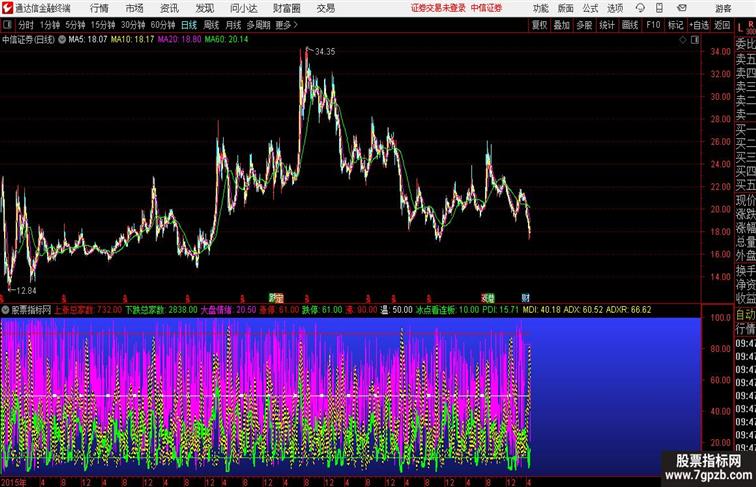Screen dimensions: 756x487
Task: Select the 月线 monthly period tab
Action: point(233,25)
